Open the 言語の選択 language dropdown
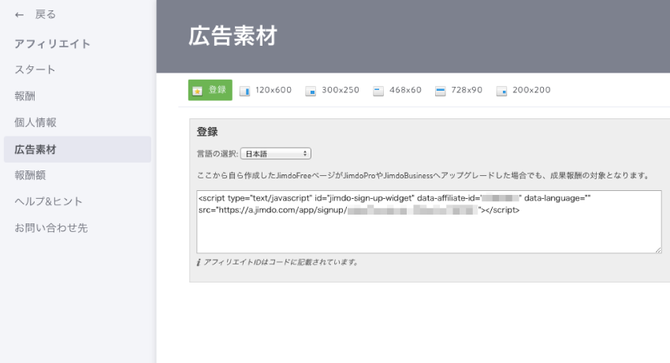The height and width of the screenshot is (363, 670). click(276, 154)
